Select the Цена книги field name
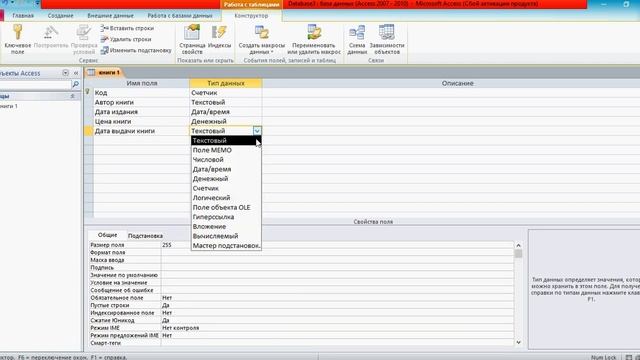640x360 pixels. click(141, 122)
